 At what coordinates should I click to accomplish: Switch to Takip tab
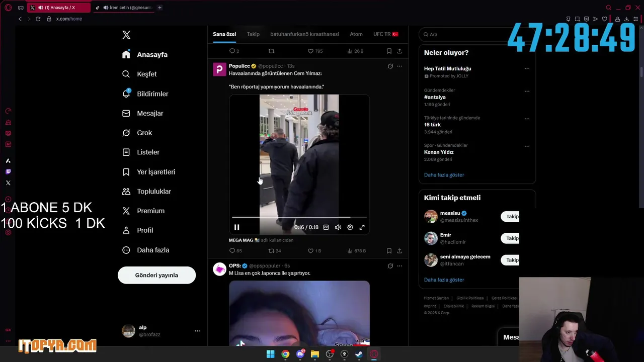[x=253, y=34]
